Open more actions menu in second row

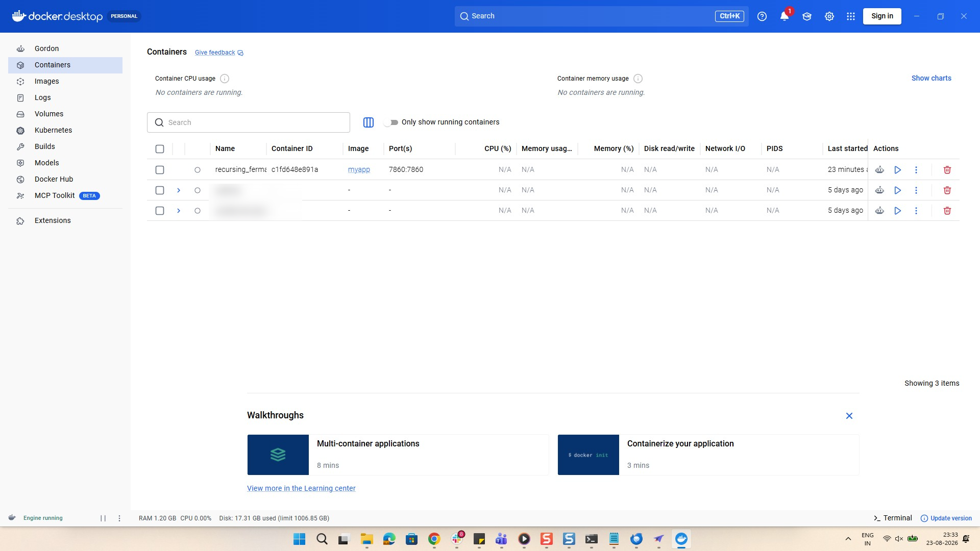tap(916, 190)
